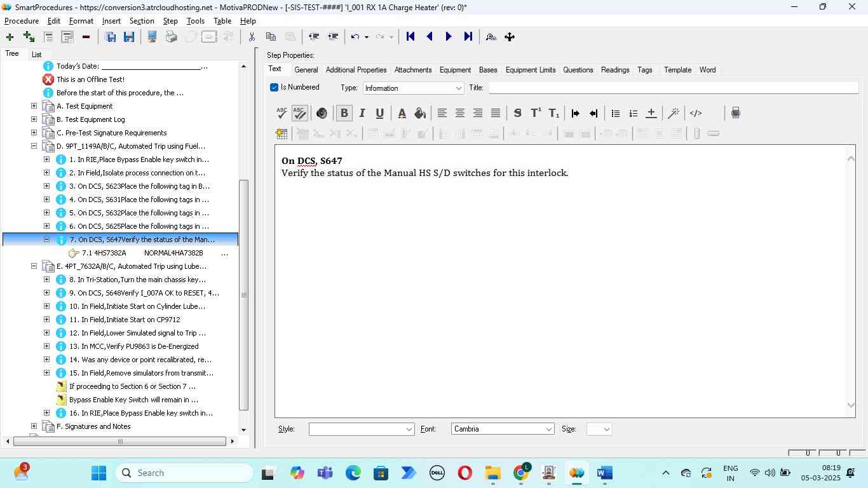
Task: Click the print icon in main toolbar
Action: pyautogui.click(x=171, y=37)
